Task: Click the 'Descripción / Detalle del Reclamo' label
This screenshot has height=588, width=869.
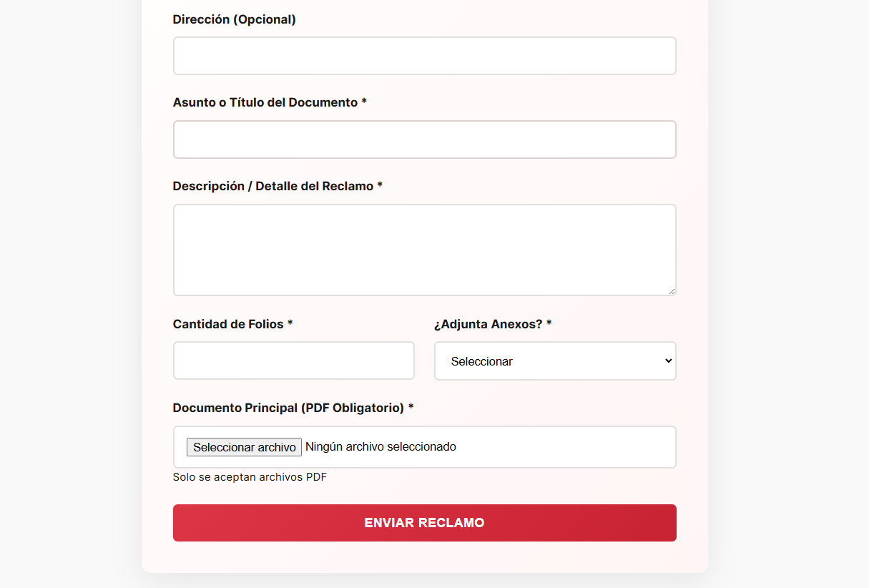Action: (x=273, y=186)
